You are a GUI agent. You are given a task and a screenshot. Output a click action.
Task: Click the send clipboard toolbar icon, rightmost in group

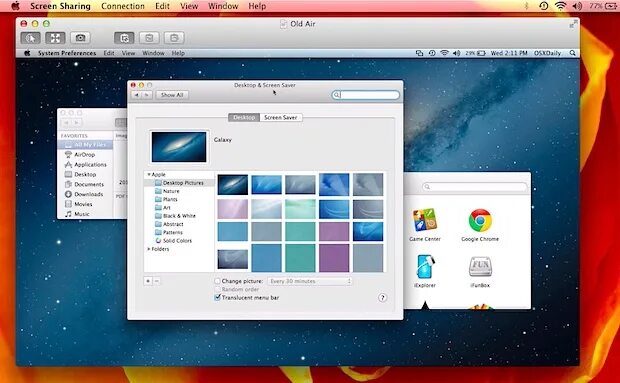tap(174, 38)
